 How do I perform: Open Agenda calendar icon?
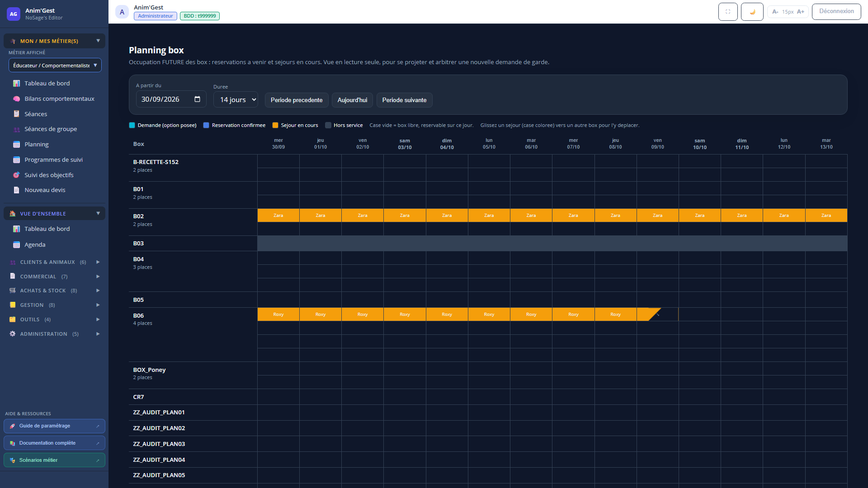[17, 245]
